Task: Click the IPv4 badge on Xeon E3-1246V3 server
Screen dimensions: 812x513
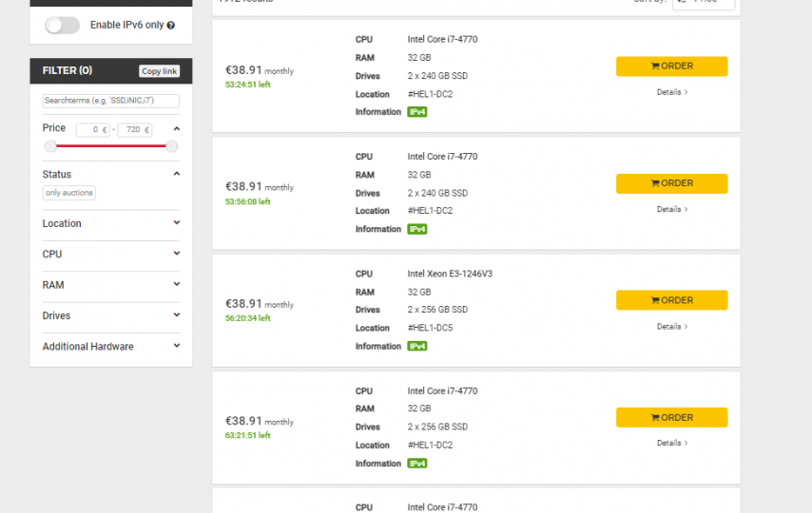Action: (416, 347)
